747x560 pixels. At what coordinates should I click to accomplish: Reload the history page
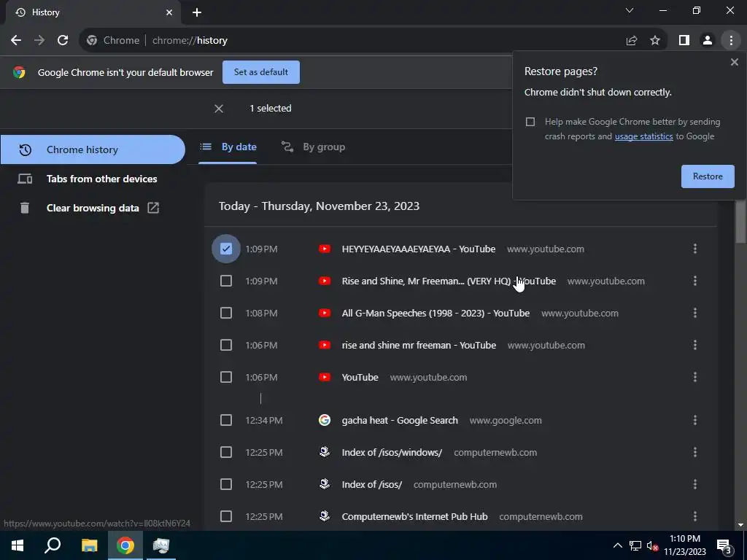coord(63,41)
